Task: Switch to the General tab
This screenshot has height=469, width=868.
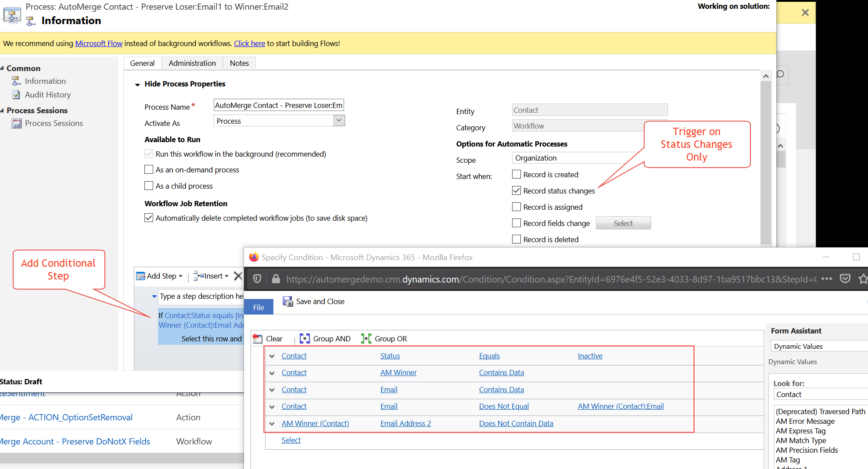Action: pyautogui.click(x=142, y=63)
